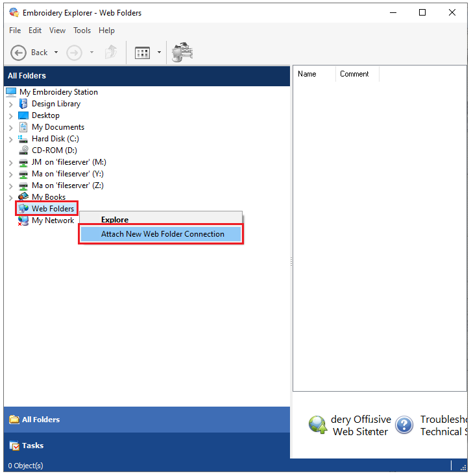Click the pane splitter between panels
Image resolution: width=471 pixels, height=476 pixels.
(291, 262)
